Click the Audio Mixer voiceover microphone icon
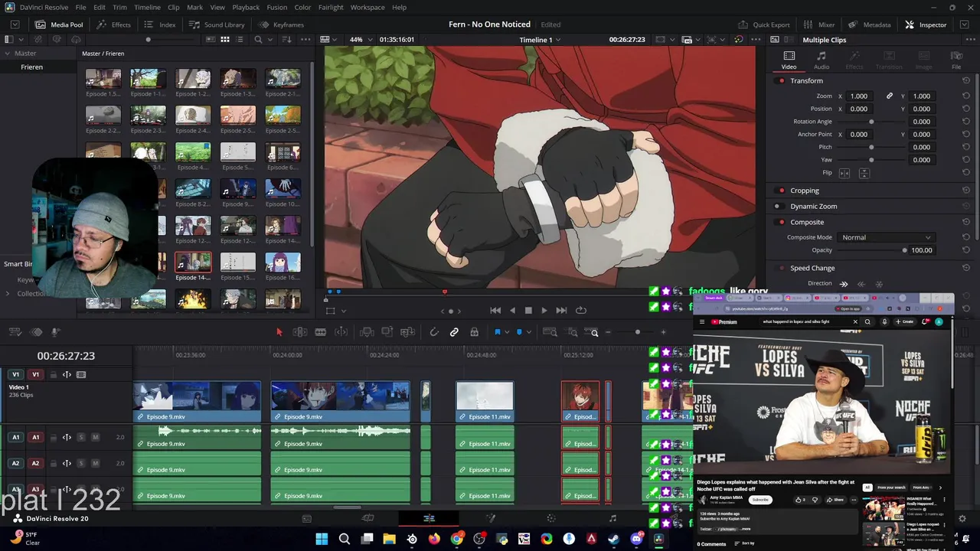 [56, 332]
